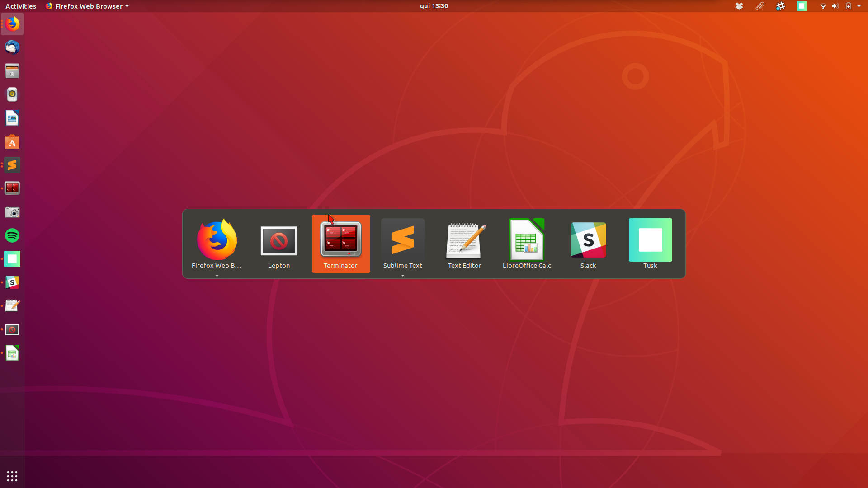Select LibreOffice Calc in the app switcher
868x488 pixels.
tap(527, 244)
